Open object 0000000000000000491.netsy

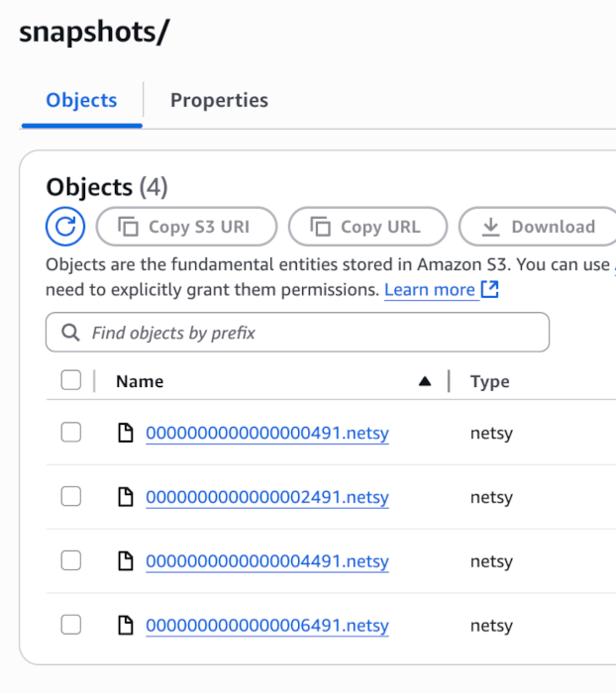tap(267, 434)
